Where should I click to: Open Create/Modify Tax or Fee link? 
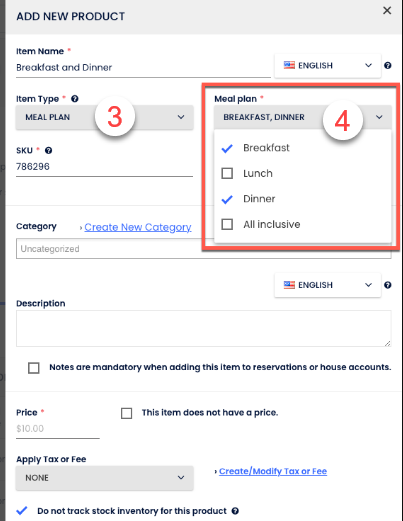273,471
